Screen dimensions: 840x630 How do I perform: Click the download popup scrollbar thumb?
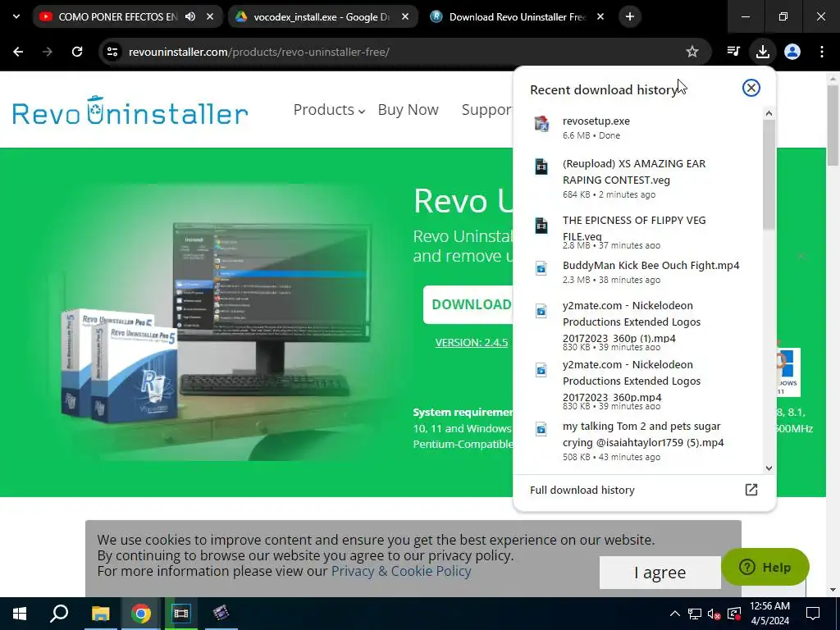[769, 174]
